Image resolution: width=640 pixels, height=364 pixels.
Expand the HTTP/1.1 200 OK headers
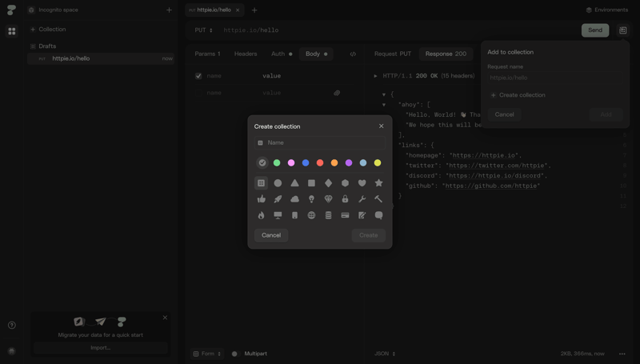pos(375,76)
